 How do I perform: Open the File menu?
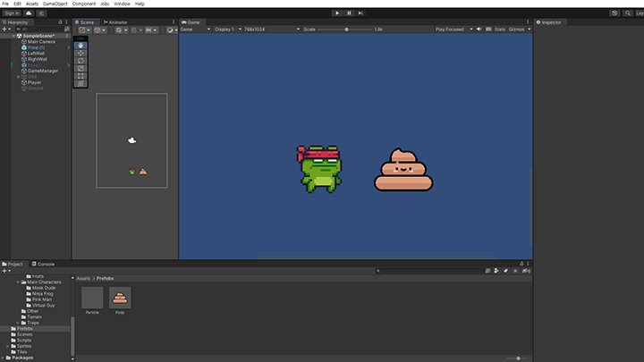[x=5, y=4]
